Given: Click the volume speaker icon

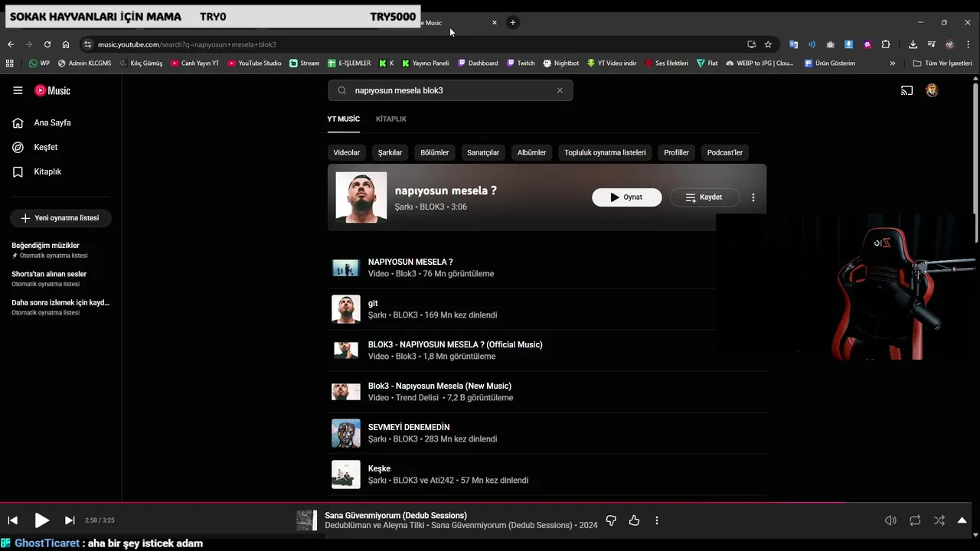Looking at the screenshot, I should pos(890,520).
